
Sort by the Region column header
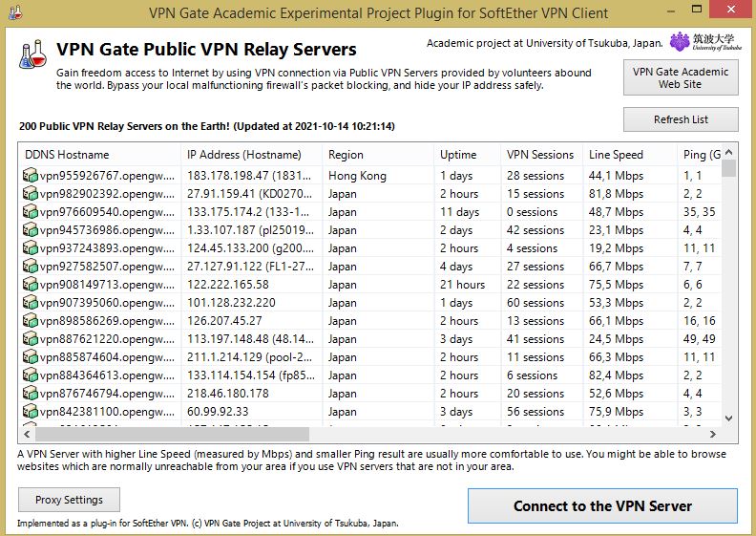[346, 154]
